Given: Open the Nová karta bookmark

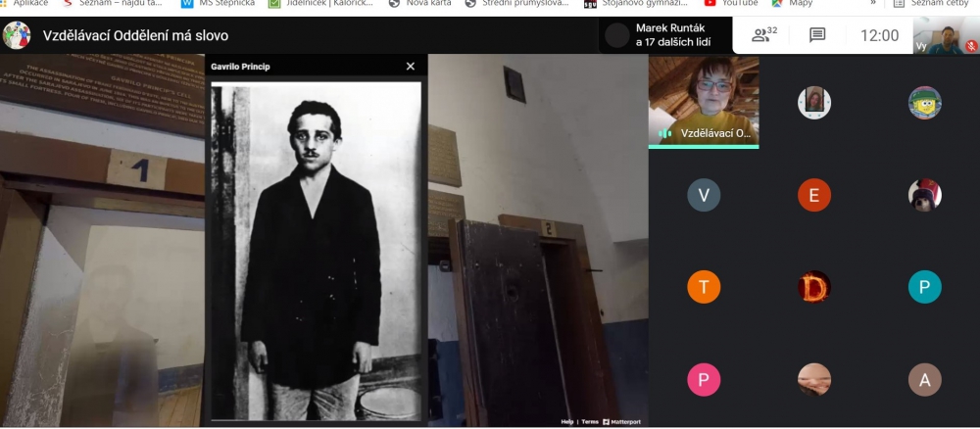Looking at the screenshot, I should click(419, 3).
